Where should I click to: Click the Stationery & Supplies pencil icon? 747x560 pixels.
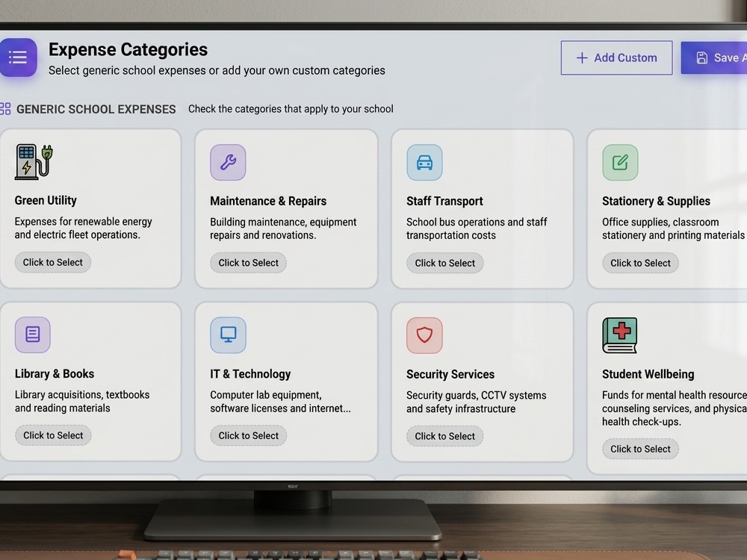click(x=620, y=162)
